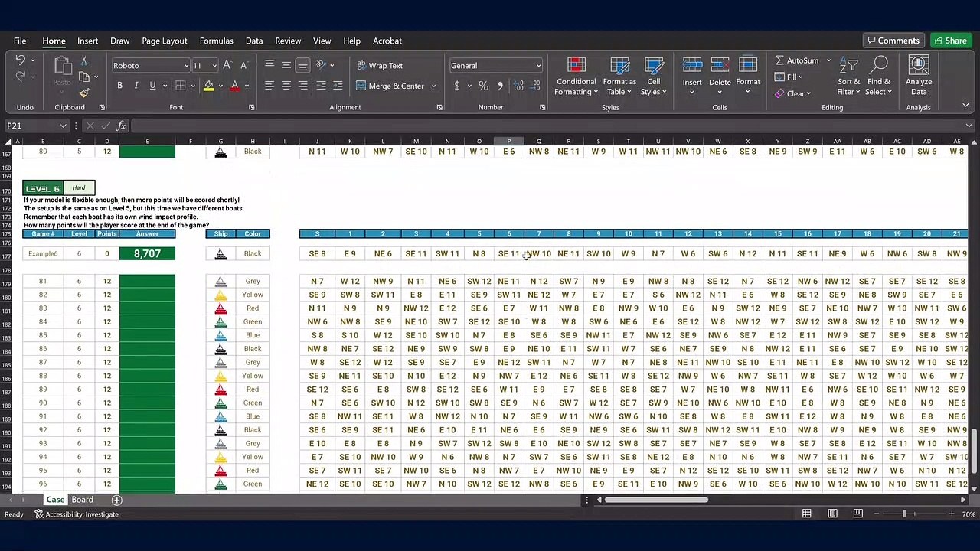Toggle Underline formatting
Image resolution: width=980 pixels, height=551 pixels.
tap(153, 86)
